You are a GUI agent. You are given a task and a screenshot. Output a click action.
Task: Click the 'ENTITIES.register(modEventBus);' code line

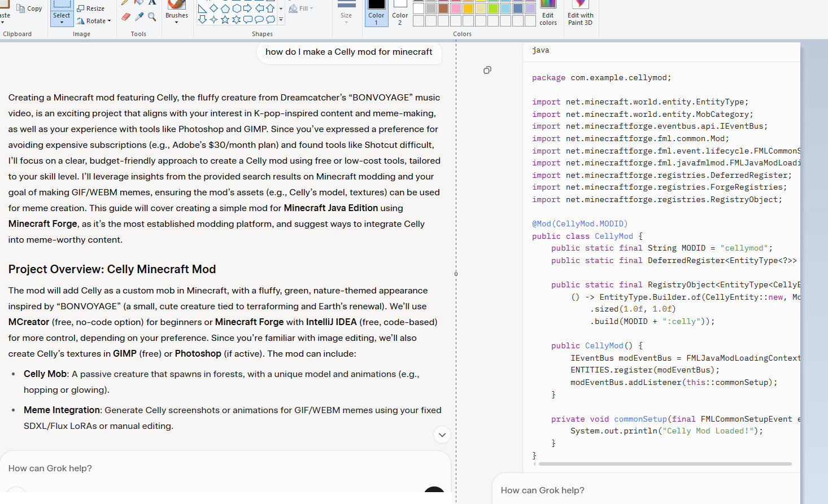645,370
